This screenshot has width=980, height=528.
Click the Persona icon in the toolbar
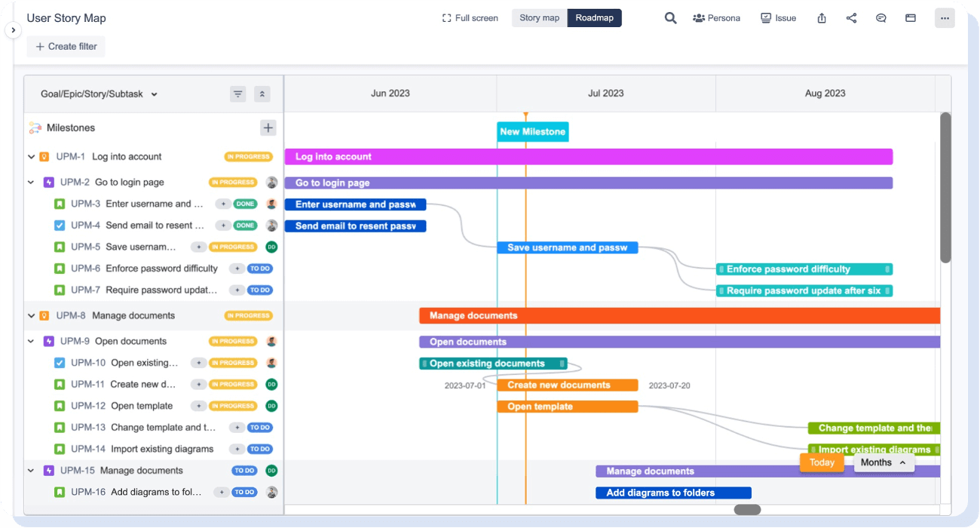[716, 17]
